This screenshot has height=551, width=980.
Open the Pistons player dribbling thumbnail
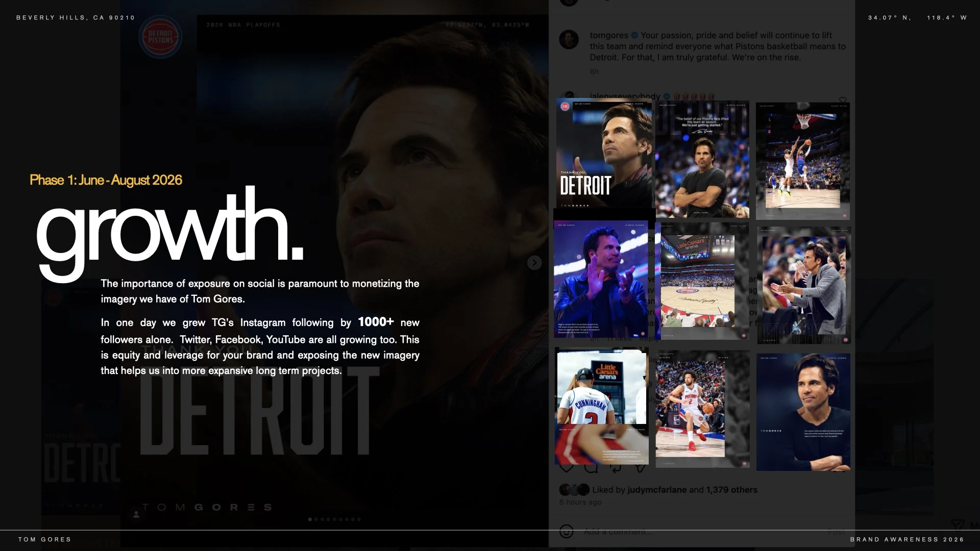(x=703, y=409)
